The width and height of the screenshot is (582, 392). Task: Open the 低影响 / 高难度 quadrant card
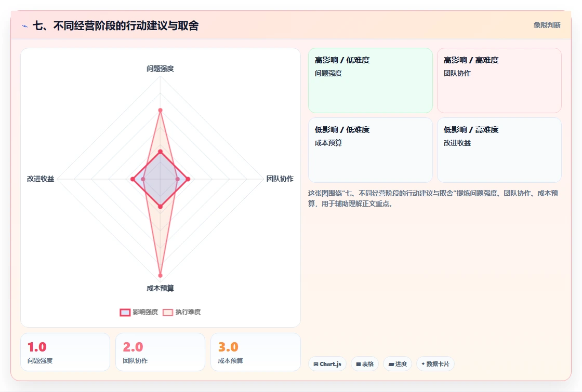[499, 150]
